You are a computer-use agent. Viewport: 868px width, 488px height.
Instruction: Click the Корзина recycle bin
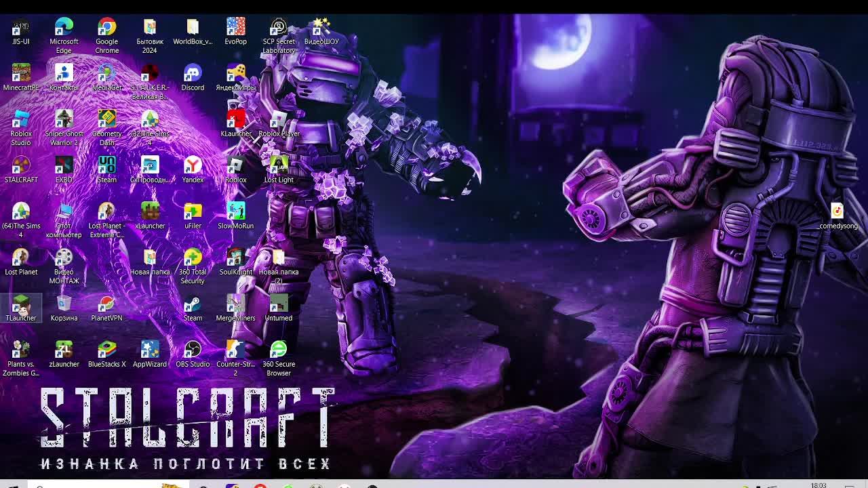pos(64,308)
